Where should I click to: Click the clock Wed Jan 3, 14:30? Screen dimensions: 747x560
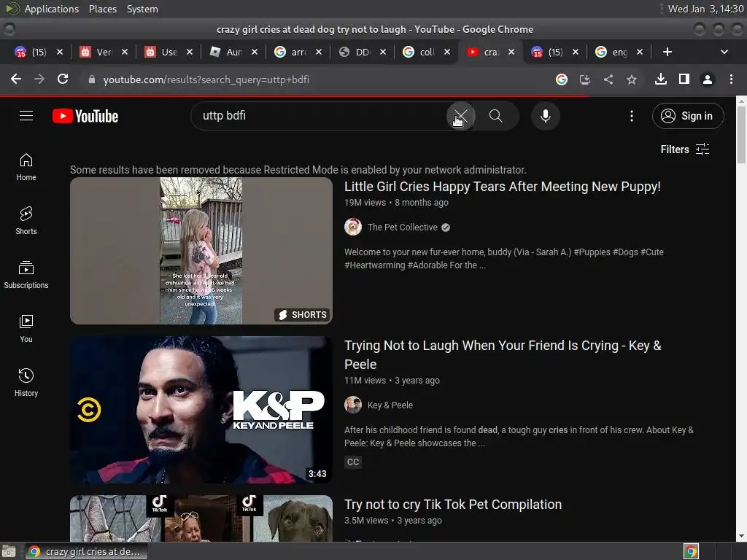coord(705,9)
